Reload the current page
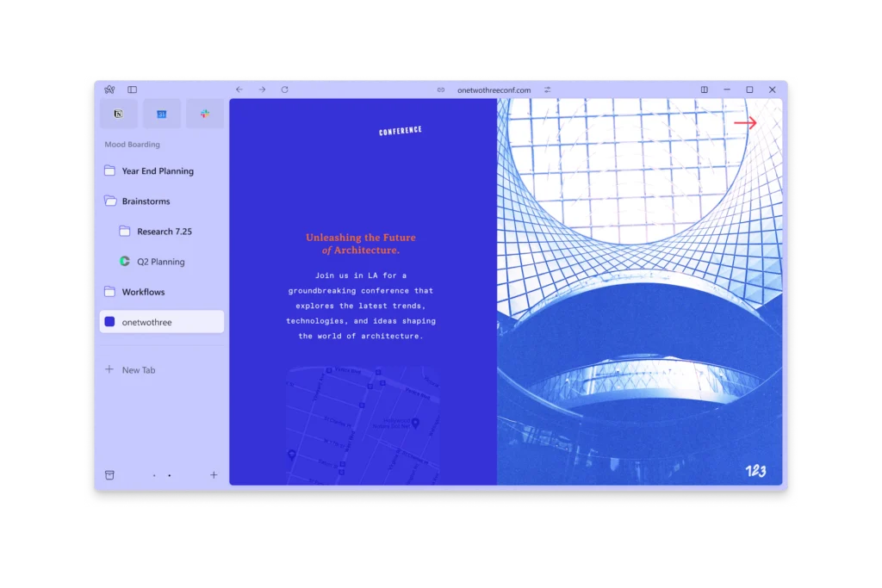 click(x=284, y=90)
